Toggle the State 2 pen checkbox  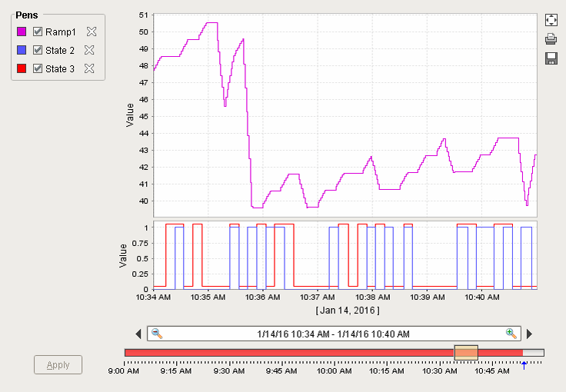tap(37, 50)
